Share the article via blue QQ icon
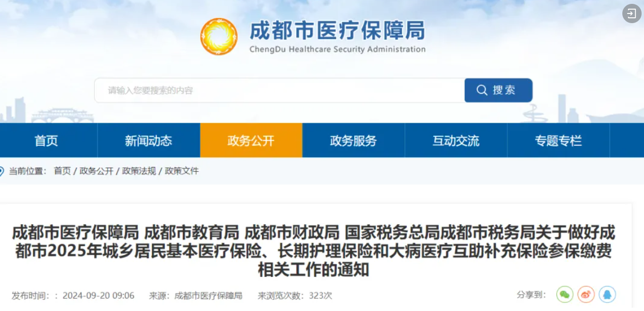Screen dimensions: 644x311 [x=607, y=294]
